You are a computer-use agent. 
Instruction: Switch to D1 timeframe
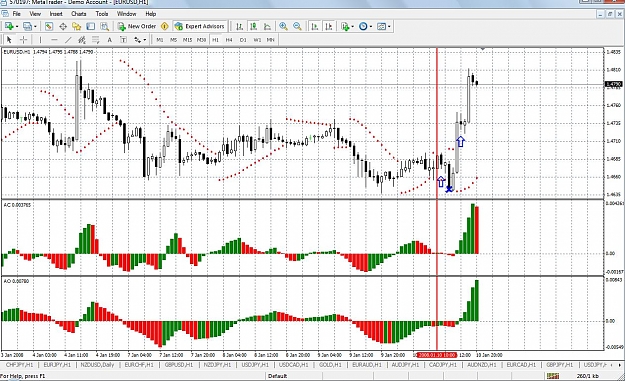coord(243,40)
